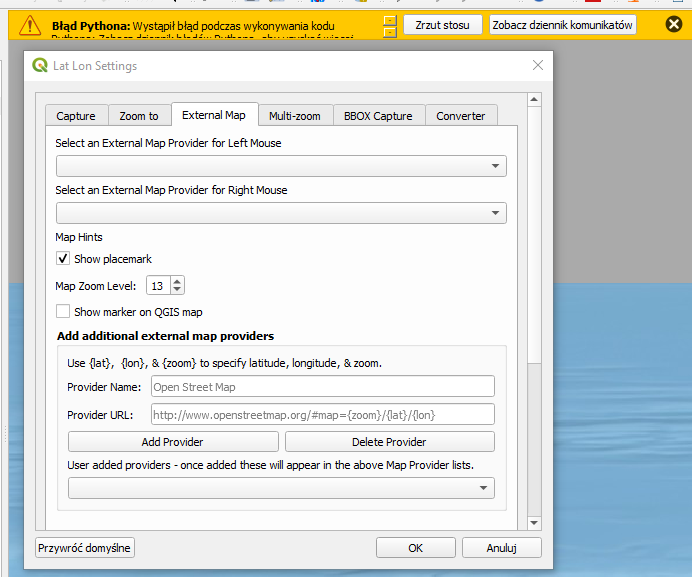Viewport: 692px width, 577px height.
Task: Switch to the Converter tab
Action: pyautogui.click(x=461, y=116)
